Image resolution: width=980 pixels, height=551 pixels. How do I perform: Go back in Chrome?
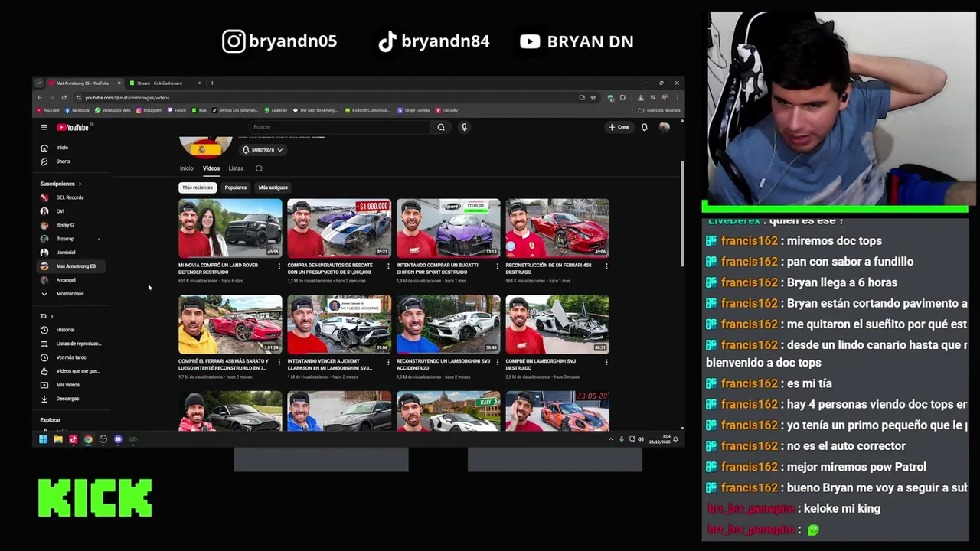pyautogui.click(x=40, y=97)
